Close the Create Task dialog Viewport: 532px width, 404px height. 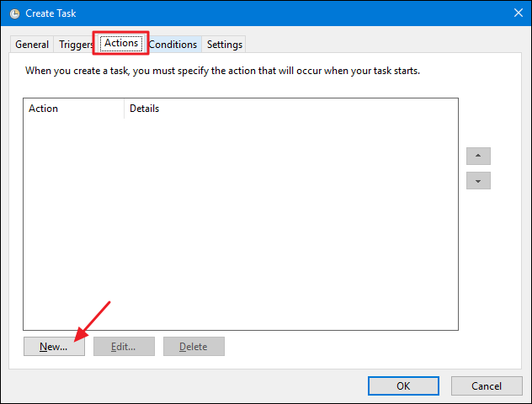click(516, 13)
